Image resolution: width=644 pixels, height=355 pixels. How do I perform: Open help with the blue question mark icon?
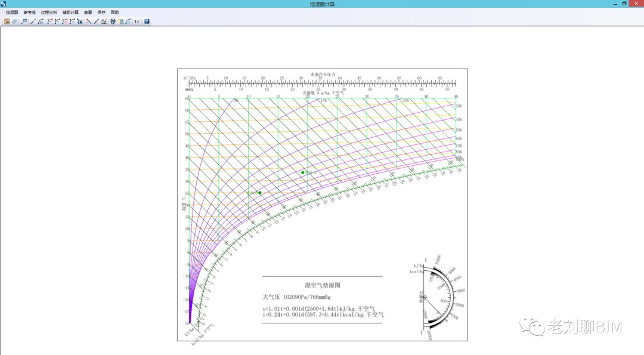point(147,21)
